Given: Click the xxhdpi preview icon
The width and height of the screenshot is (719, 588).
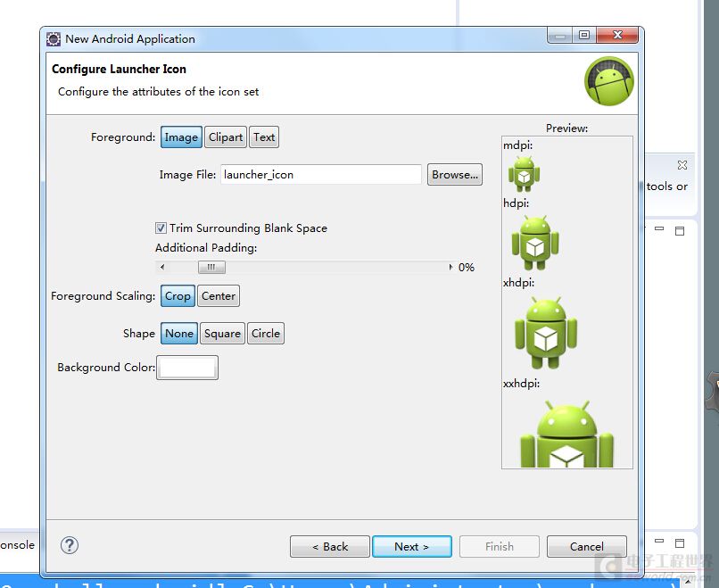Looking at the screenshot, I should point(566,434).
